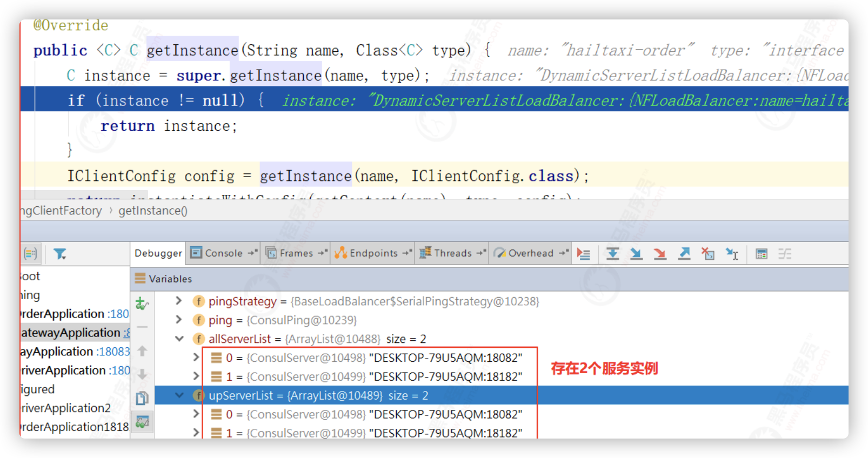Expand the pingStrategy variable node
The width and height of the screenshot is (868, 458).
[179, 301]
